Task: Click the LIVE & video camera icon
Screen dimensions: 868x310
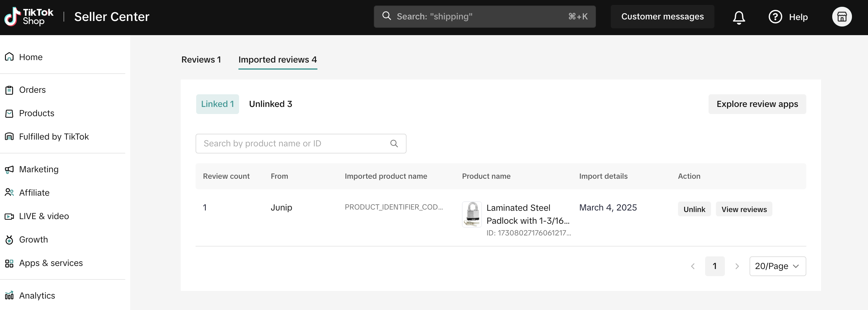Action: point(10,216)
